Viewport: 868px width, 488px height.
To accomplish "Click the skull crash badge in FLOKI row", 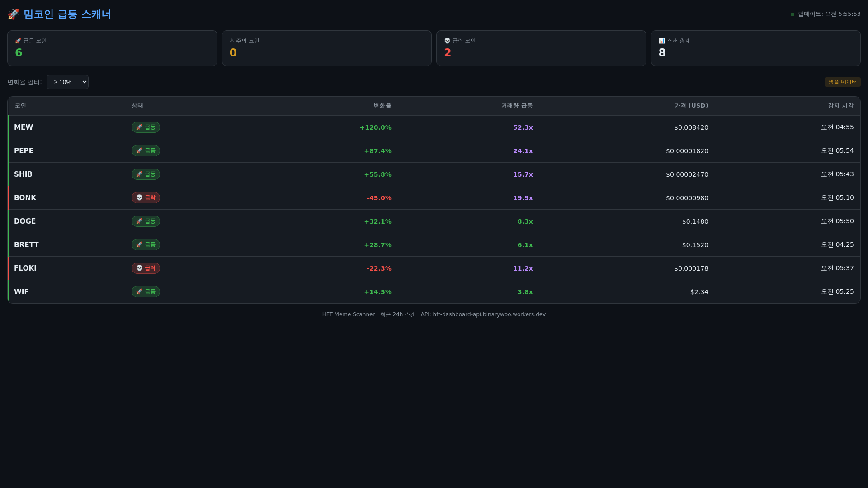I will point(146,268).
